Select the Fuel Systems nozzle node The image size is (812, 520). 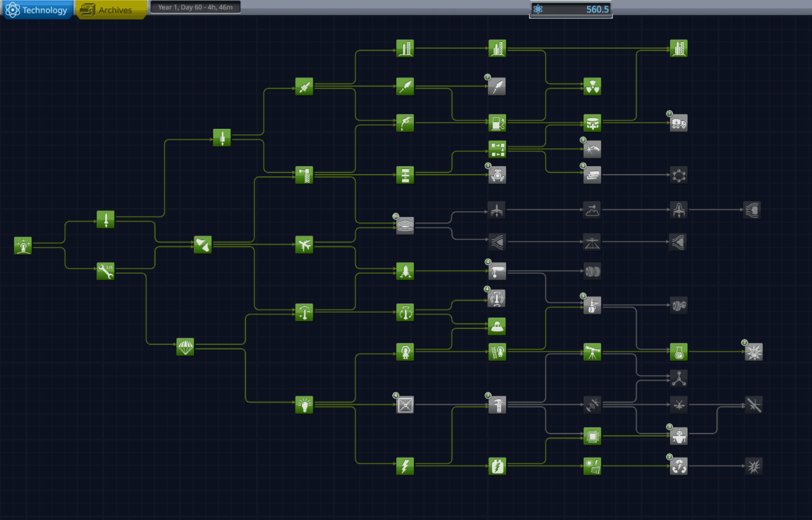[x=405, y=123]
